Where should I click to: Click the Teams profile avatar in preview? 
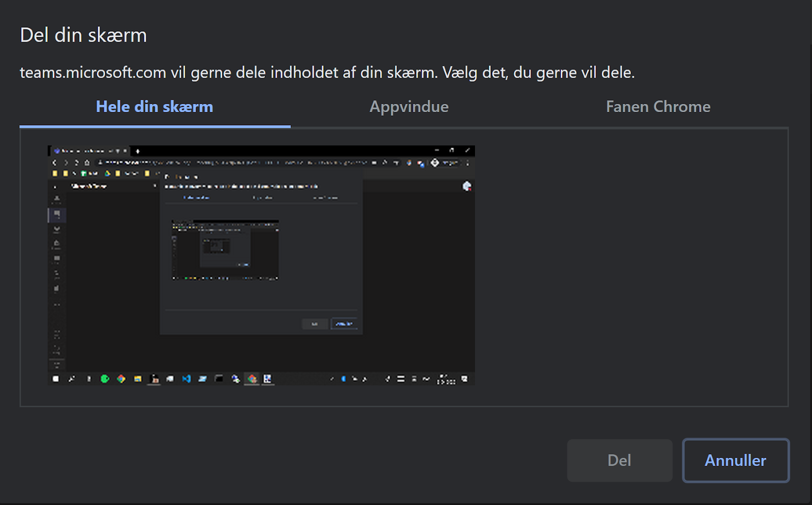point(467,186)
